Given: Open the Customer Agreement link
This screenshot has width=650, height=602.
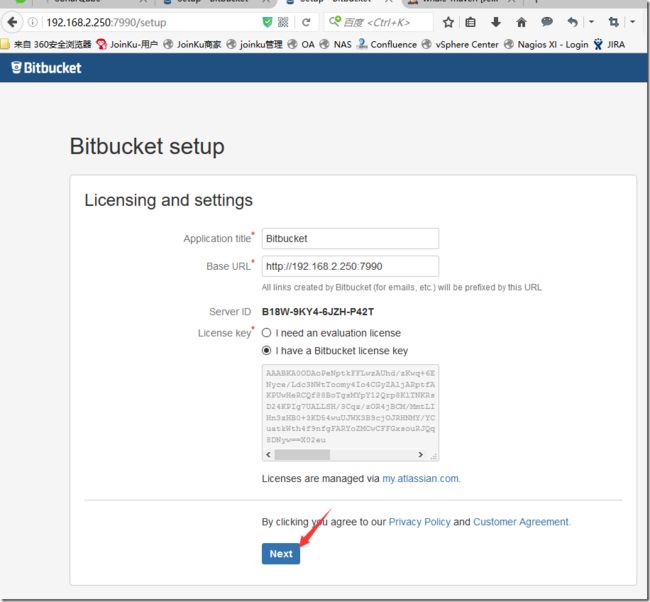Looking at the screenshot, I should [x=521, y=522].
